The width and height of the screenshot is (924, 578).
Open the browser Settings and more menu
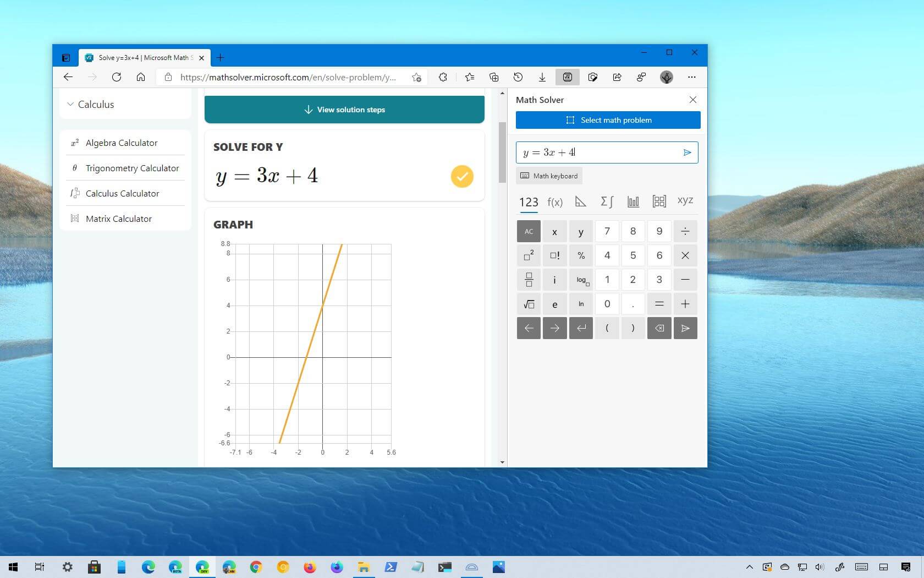click(x=691, y=77)
